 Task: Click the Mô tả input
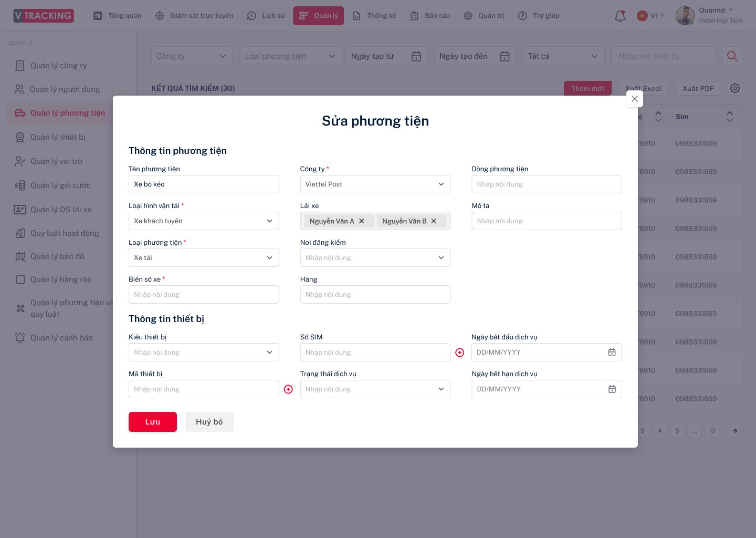click(547, 221)
